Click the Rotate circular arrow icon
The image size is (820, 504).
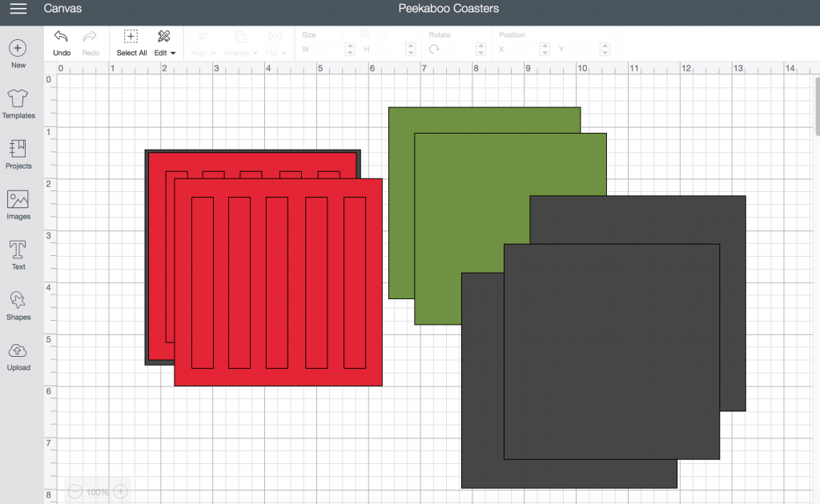click(x=434, y=49)
